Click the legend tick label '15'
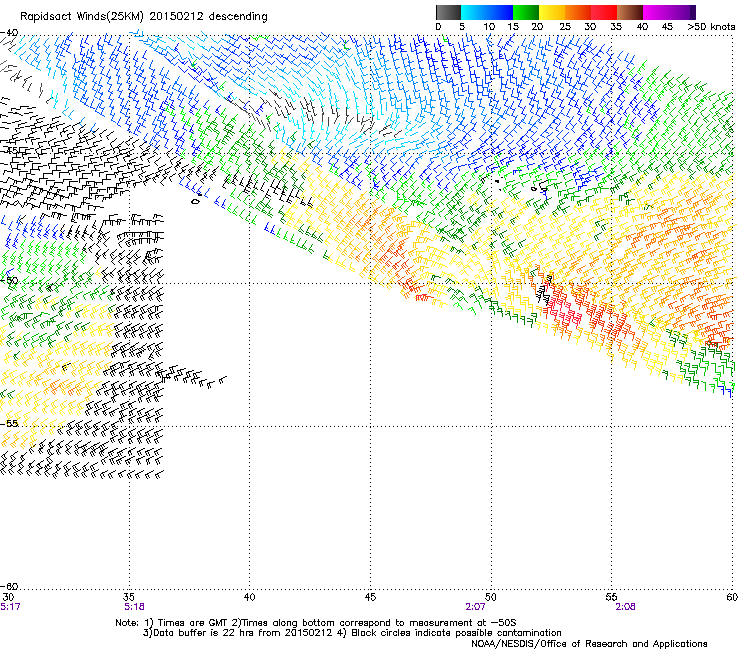Screen dimensions: 740x650 point(513,27)
